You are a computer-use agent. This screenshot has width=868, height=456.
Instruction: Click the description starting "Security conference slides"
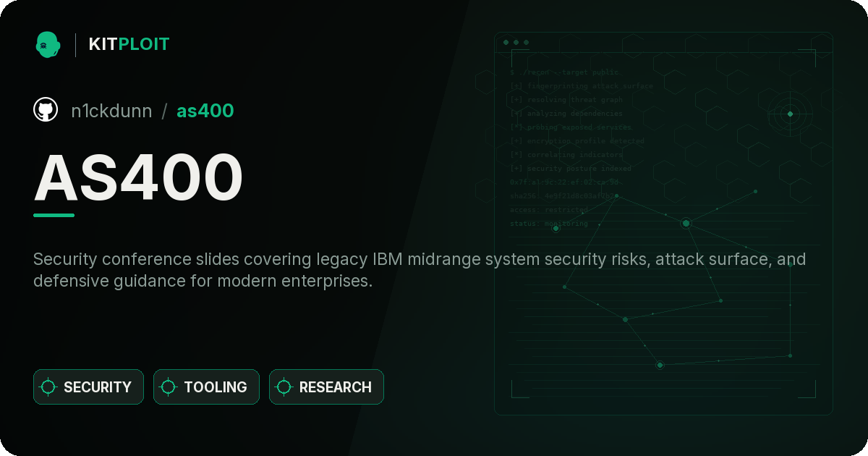coord(420,270)
